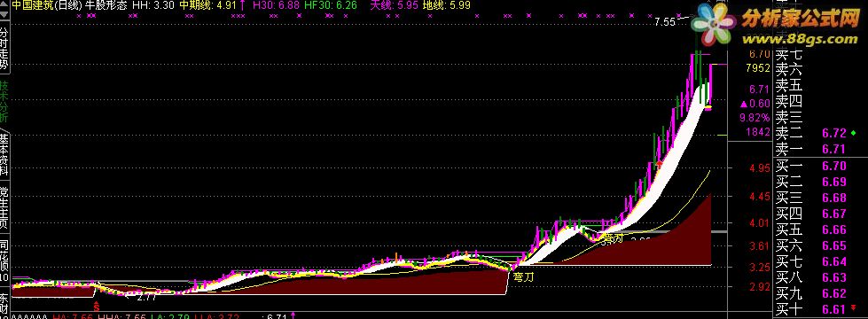
Task: Open the 分时走势 side tab
Action: tap(4, 48)
